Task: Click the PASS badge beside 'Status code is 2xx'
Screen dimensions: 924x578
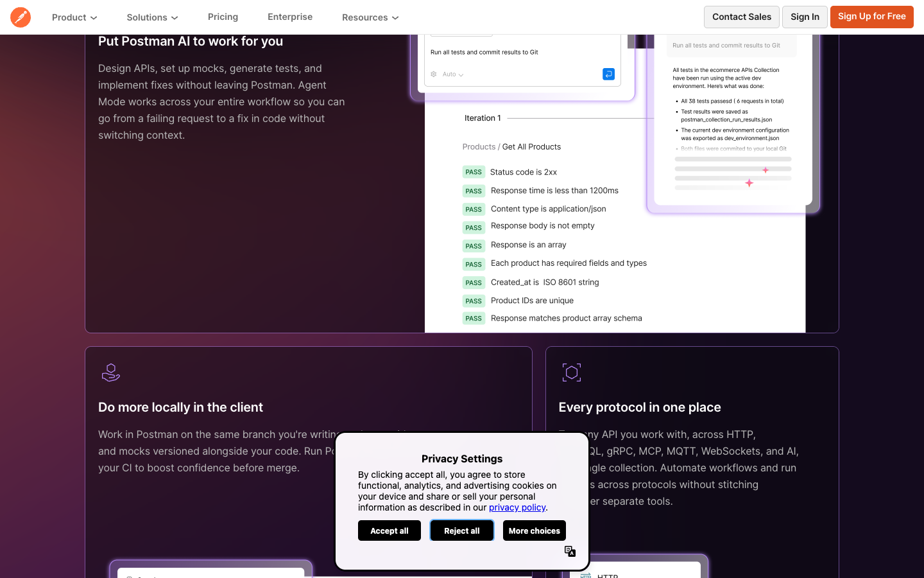Action: click(x=474, y=172)
